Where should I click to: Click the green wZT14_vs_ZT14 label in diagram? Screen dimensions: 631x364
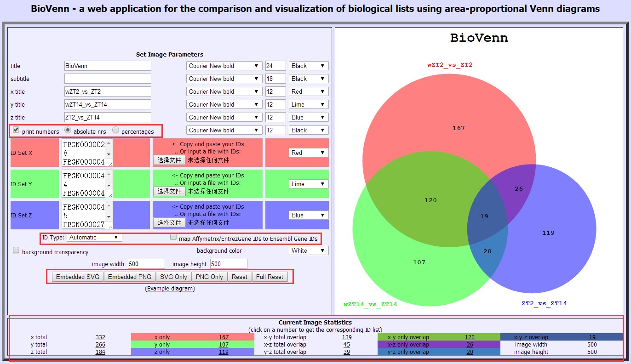pyautogui.click(x=370, y=304)
